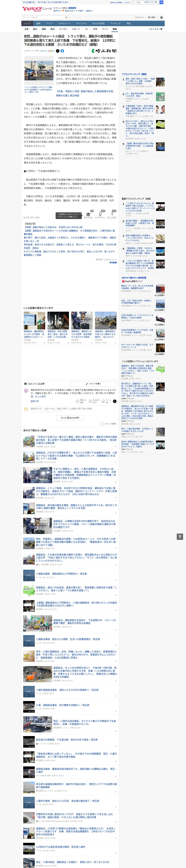The height and width of the screenshot is (868, 186).
Task: Expand 返信 3件 replies
Action: coord(34,401)
